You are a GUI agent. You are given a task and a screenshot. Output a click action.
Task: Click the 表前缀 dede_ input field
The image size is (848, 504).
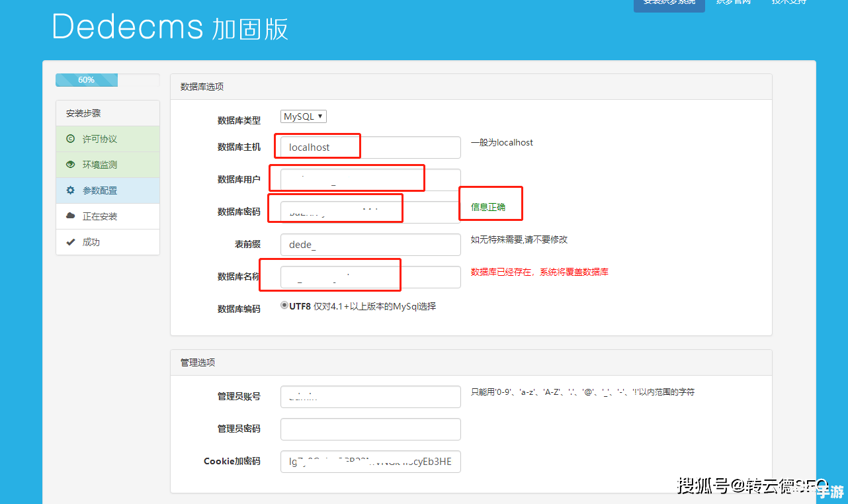click(x=370, y=245)
